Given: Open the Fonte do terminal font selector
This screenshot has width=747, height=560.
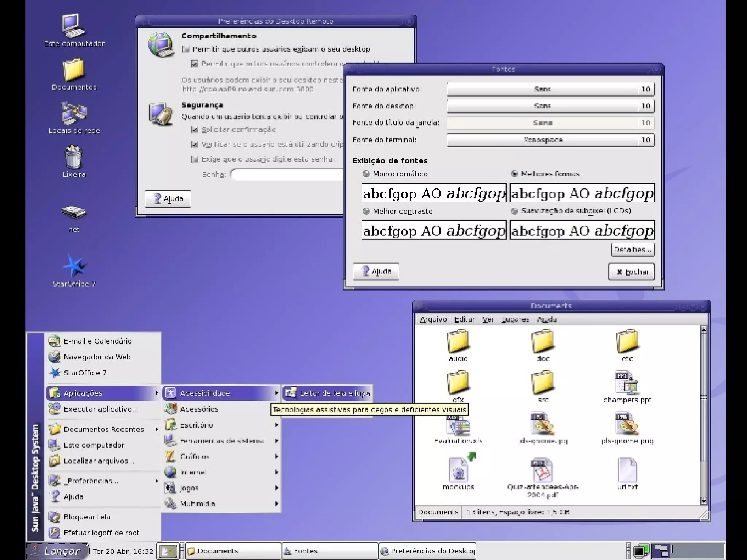Looking at the screenshot, I should pos(550,140).
